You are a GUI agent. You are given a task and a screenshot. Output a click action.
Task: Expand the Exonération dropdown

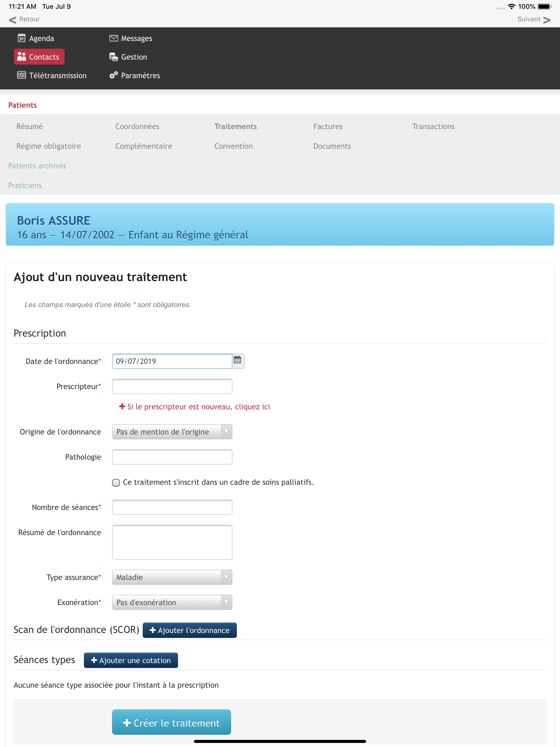(x=172, y=602)
